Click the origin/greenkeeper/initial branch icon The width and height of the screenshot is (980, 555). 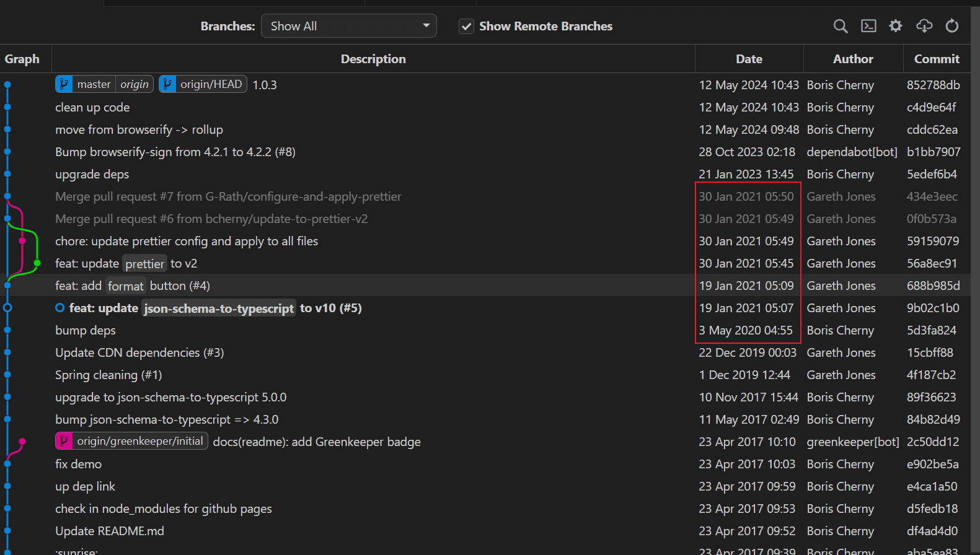(x=64, y=441)
